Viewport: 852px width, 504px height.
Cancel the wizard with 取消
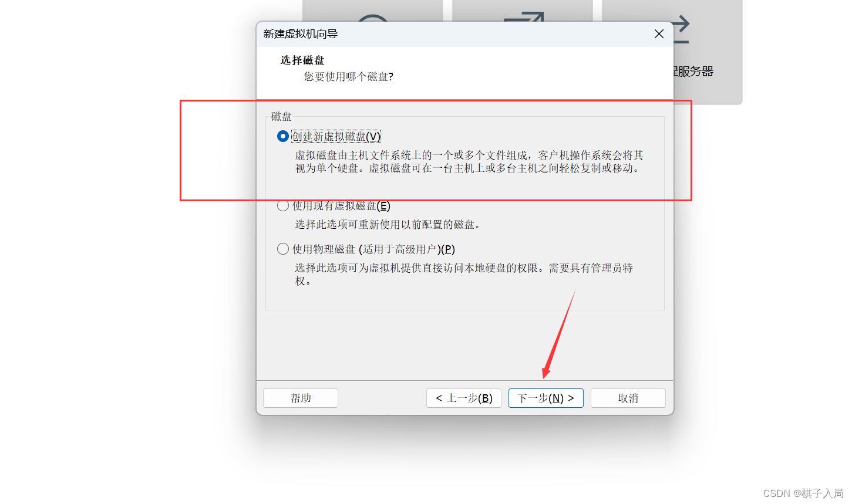(x=628, y=398)
